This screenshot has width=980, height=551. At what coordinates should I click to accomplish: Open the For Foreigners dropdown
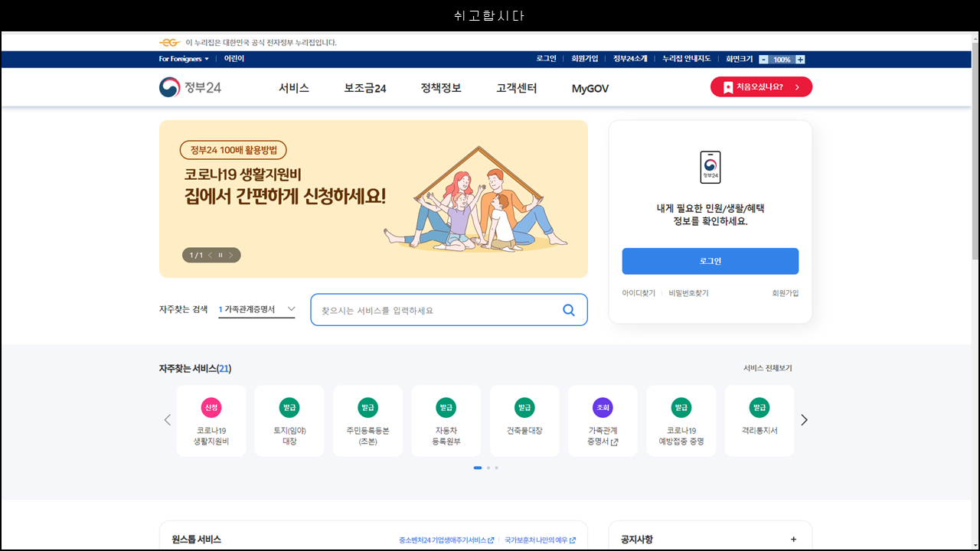tap(184, 59)
